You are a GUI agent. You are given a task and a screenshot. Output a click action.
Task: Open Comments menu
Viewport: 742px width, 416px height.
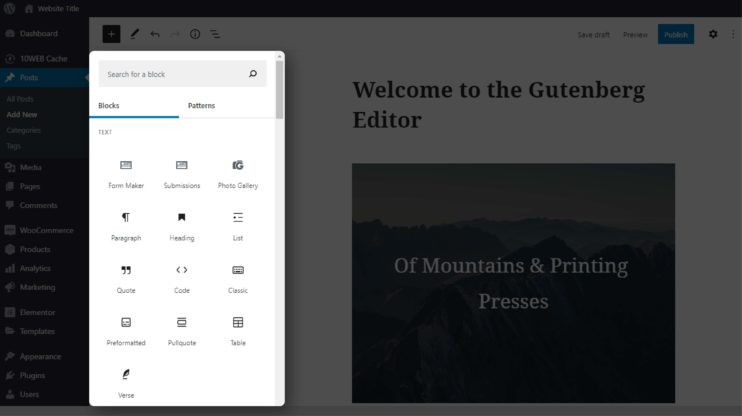pyautogui.click(x=44, y=205)
